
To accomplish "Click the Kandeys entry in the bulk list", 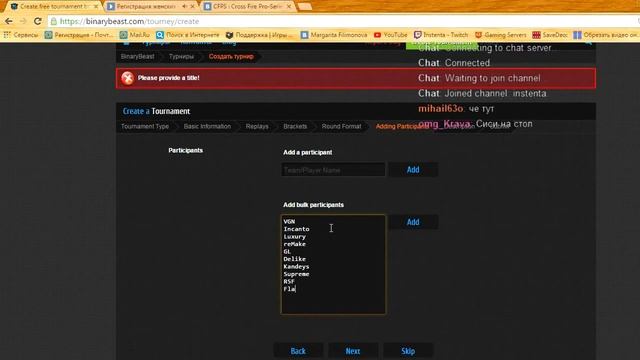I will click(x=296, y=267).
